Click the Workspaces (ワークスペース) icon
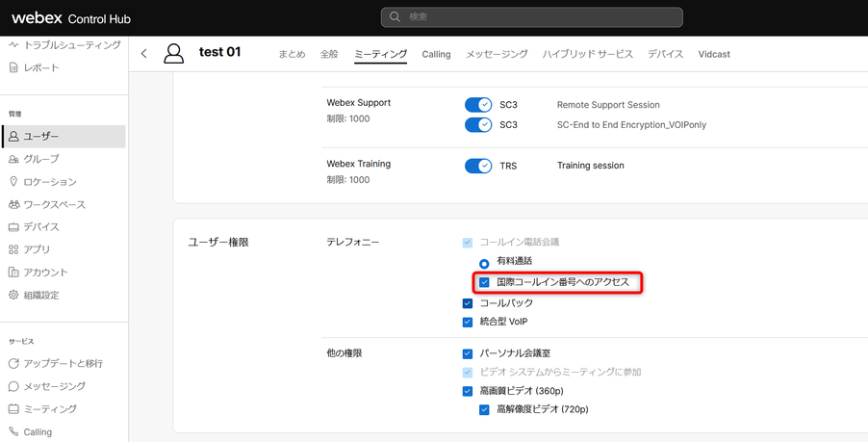Image resolution: width=868 pixels, height=442 pixels. click(x=13, y=204)
